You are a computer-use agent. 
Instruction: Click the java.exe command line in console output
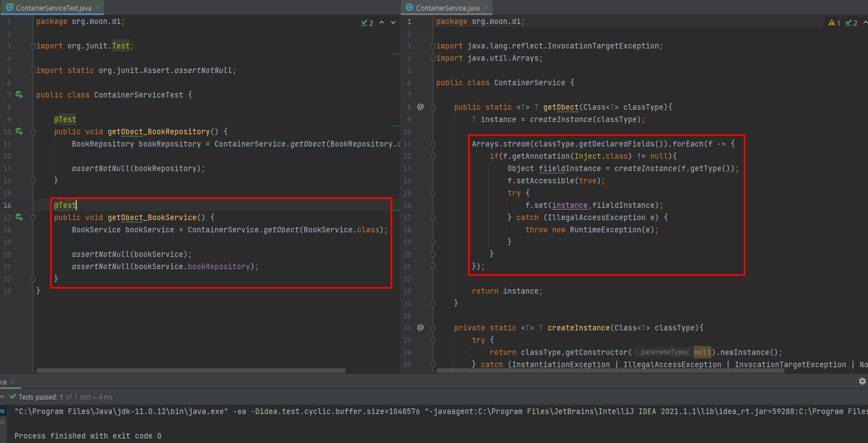coord(440,411)
